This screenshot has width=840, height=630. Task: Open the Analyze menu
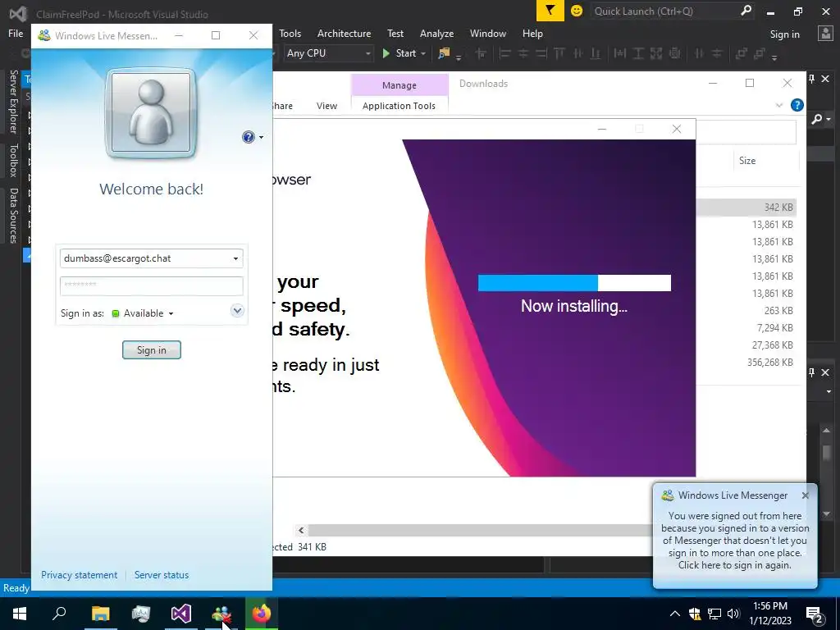click(436, 33)
